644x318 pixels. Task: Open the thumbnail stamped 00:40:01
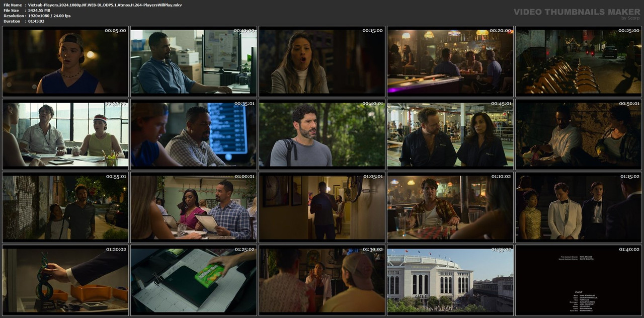[x=322, y=134]
